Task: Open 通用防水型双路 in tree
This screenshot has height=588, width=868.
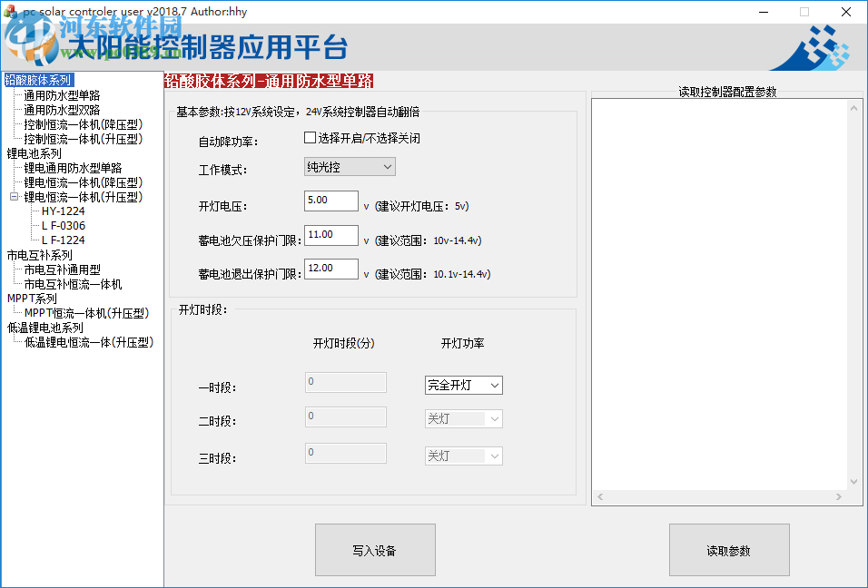Action: point(62,110)
